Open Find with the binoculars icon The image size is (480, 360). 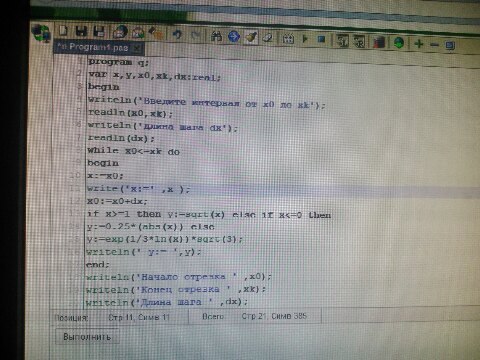216,36
